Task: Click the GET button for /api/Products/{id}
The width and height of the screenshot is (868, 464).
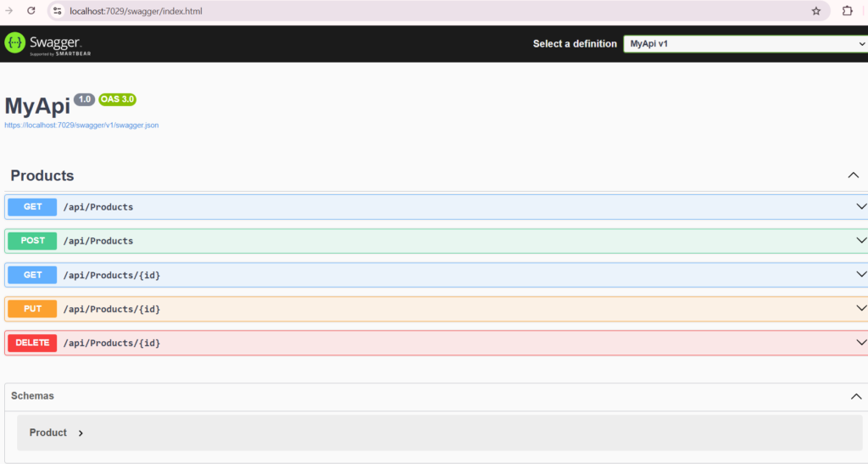Action: pos(32,275)
